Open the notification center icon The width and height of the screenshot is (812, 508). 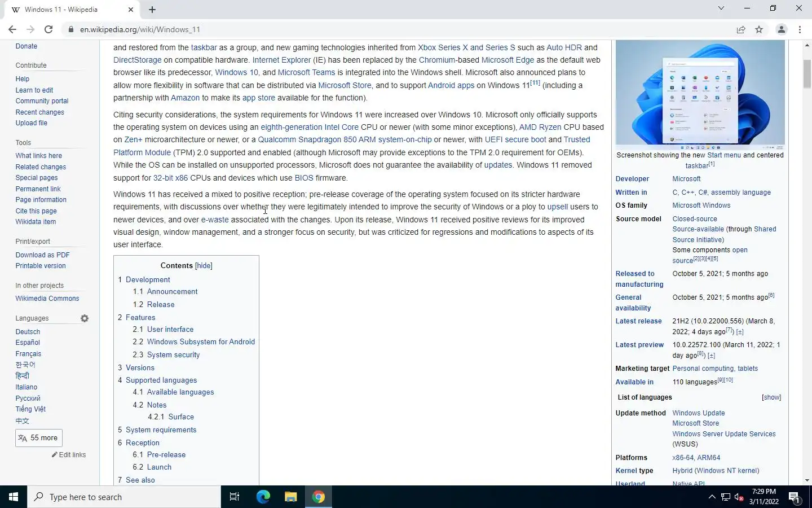[795, 497]
